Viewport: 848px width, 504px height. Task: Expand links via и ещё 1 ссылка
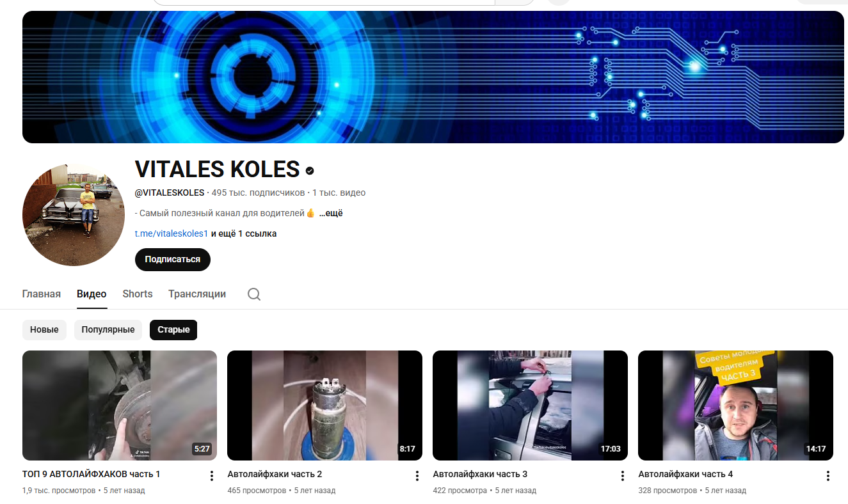(x=244, y=233)
